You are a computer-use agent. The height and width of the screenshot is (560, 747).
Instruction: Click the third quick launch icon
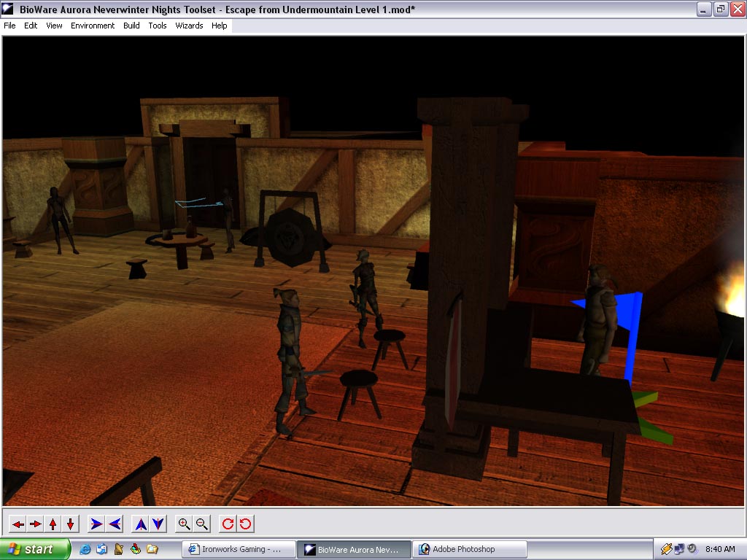point(119,549)
